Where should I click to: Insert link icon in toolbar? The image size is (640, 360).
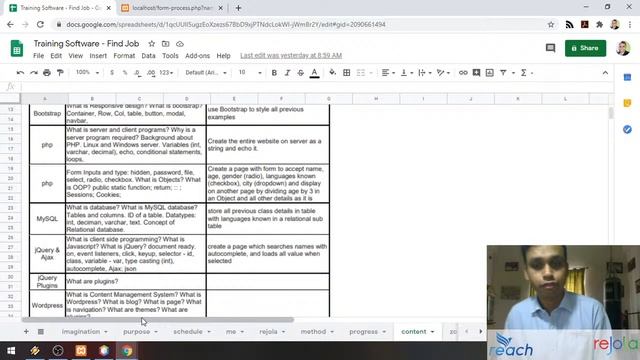(x=463, y=73)
